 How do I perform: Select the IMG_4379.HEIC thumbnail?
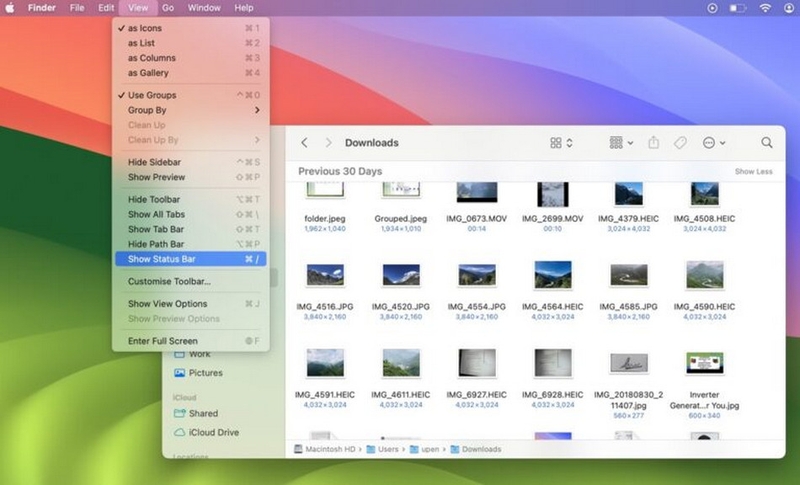tap(629, 194)
